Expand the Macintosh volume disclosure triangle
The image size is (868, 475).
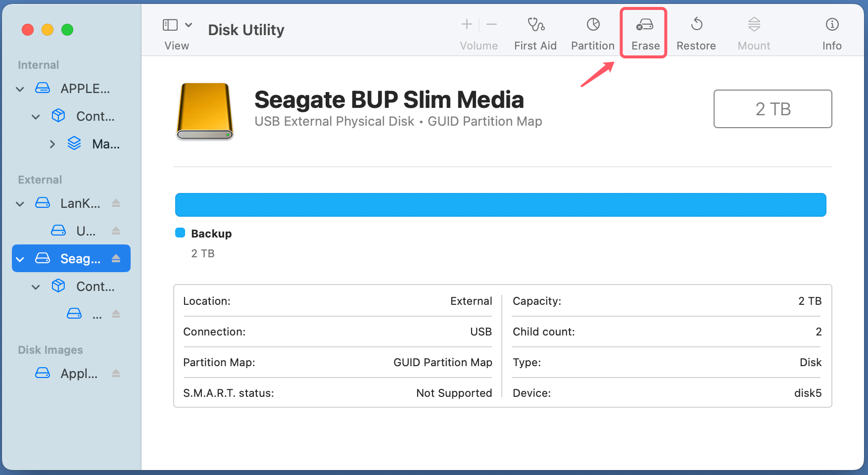[x=52, y=143]
